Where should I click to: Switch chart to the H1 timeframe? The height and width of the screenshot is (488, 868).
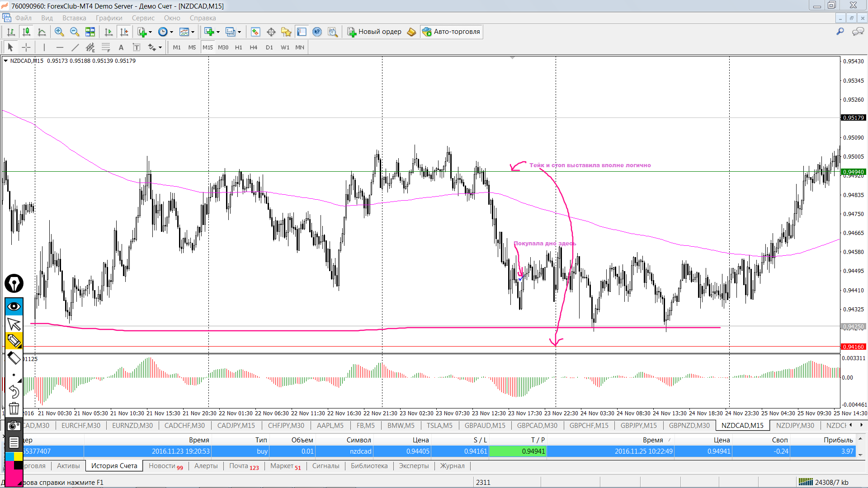pyautogui.click(x=238, y=47)
